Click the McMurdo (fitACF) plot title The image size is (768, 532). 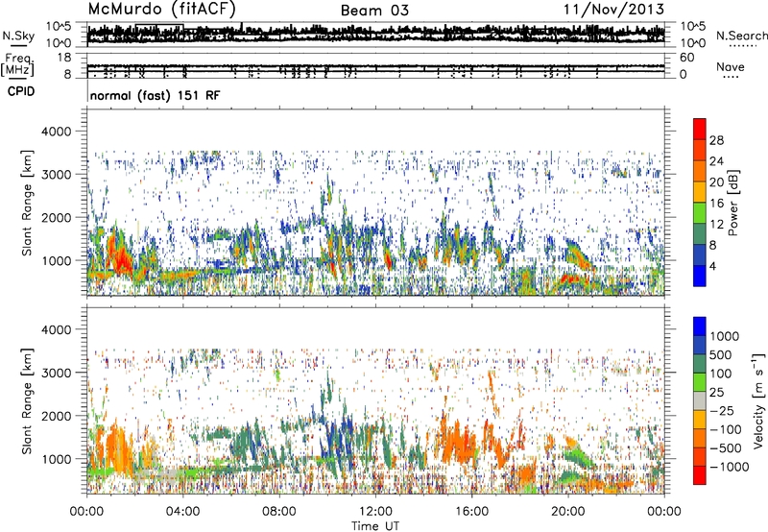[161, 9]
